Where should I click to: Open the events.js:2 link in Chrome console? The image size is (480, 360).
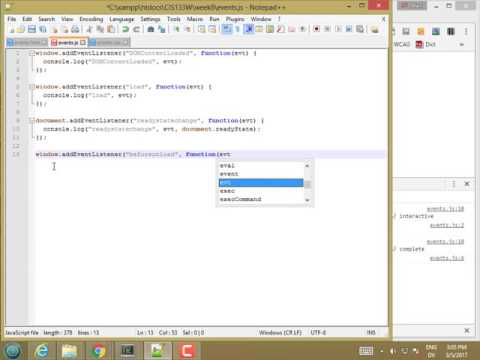447,225
